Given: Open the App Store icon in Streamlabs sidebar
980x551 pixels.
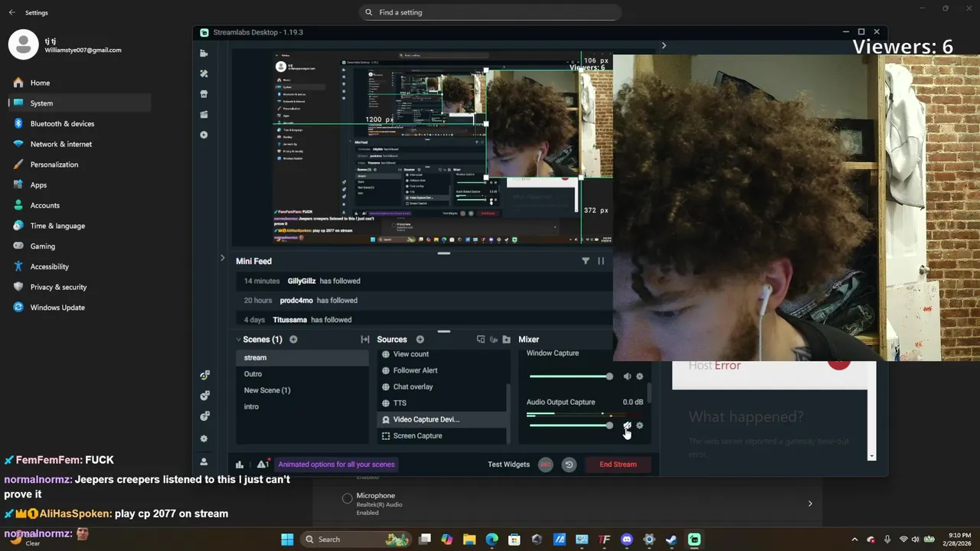Looking at the screenshot, I should (x=204, y=94).
